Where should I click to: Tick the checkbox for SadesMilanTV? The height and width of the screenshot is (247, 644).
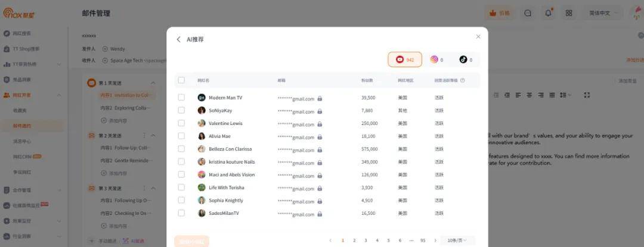pos(181,213)
